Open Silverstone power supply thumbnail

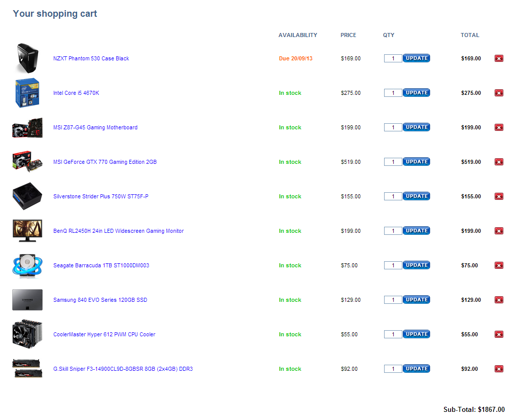[27, 196]
